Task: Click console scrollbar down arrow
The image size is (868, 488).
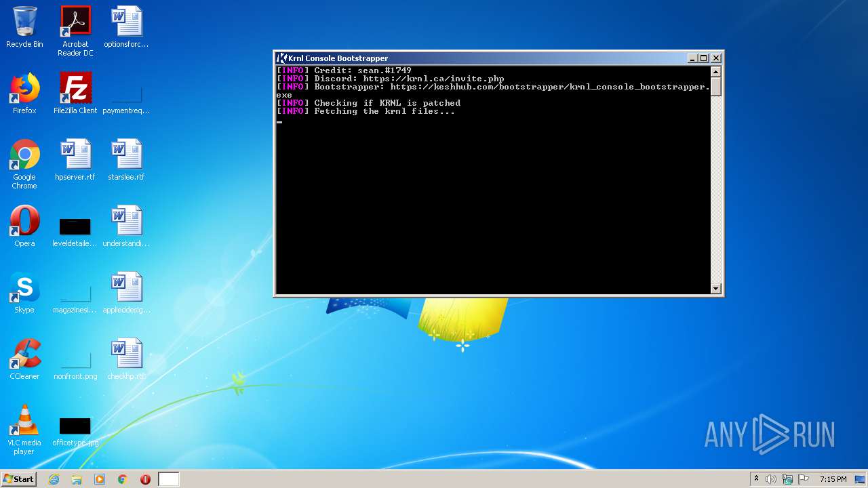Action: point(715,288)
